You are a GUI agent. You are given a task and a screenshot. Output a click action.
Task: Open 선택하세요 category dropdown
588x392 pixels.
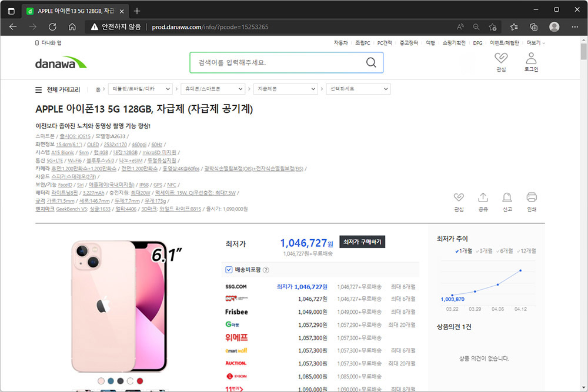click(x=358, y=89)
